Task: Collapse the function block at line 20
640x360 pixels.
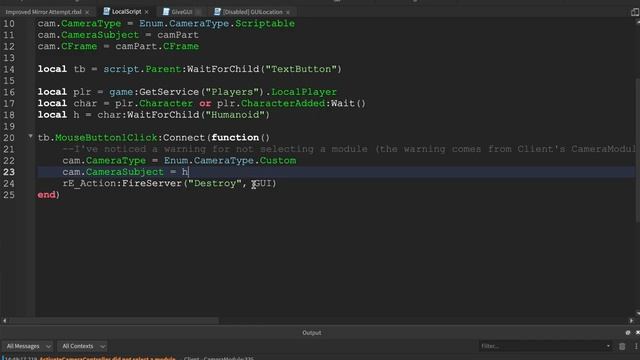Action: (30, 136)
